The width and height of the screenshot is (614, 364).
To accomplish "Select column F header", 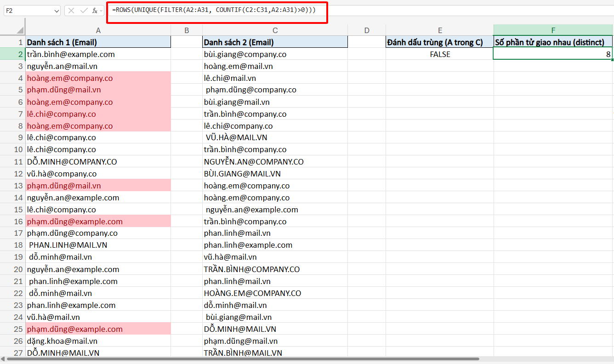I will pyautogui.click(x=553, y=30).
